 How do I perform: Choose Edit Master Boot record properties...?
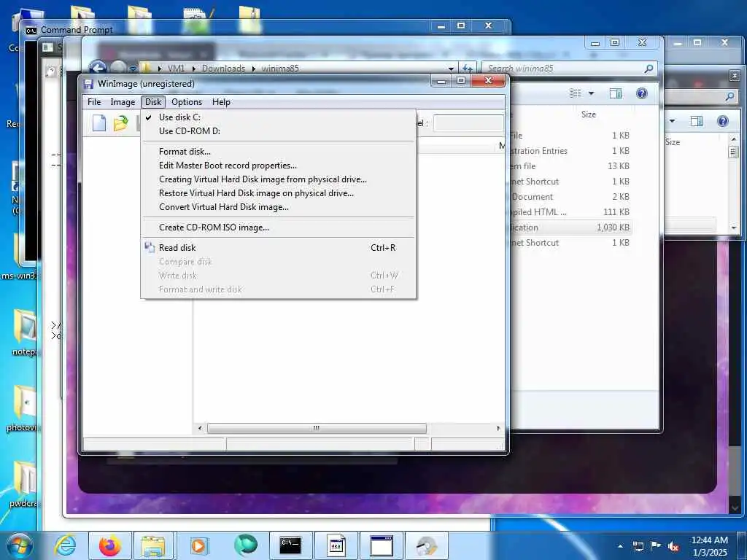tap(279, 166)
